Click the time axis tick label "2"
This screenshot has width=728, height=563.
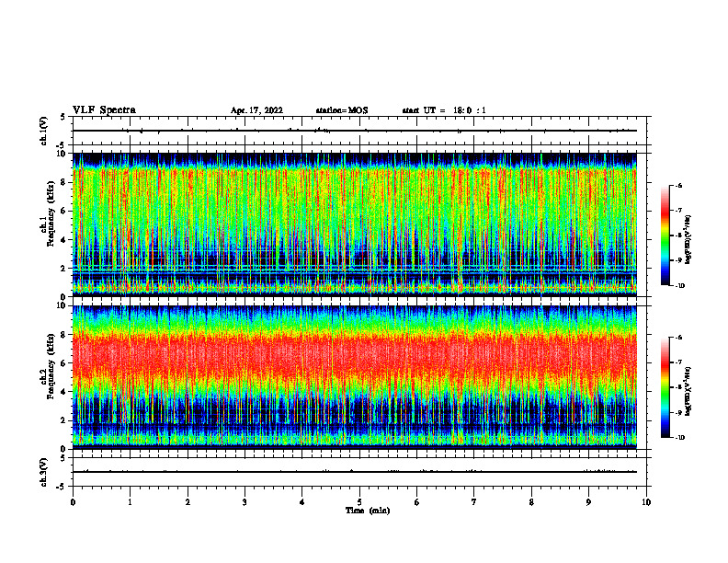click(188, 502)
